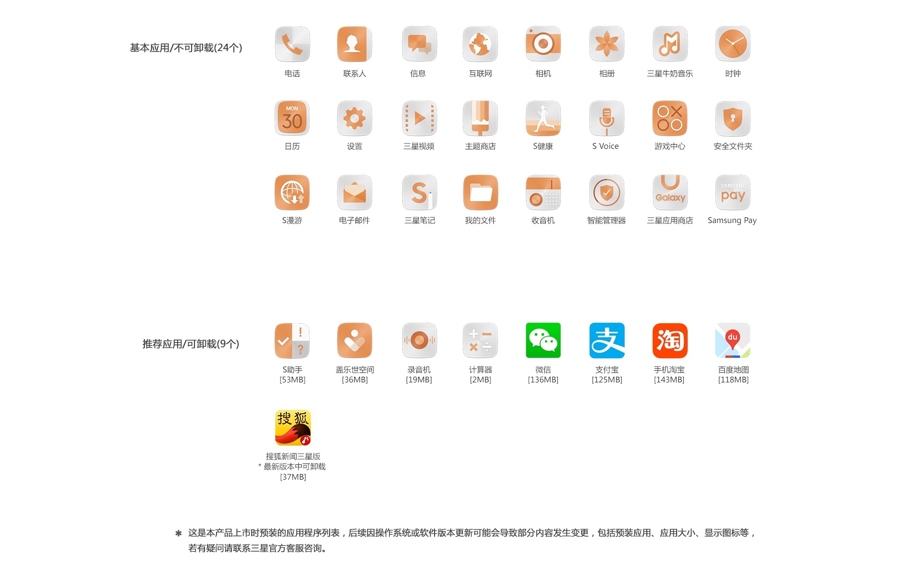Image resolution: width=924 pixels, height=578 pixels.
Task: Open the 日历 calendar icon
Action: (292, 118)
